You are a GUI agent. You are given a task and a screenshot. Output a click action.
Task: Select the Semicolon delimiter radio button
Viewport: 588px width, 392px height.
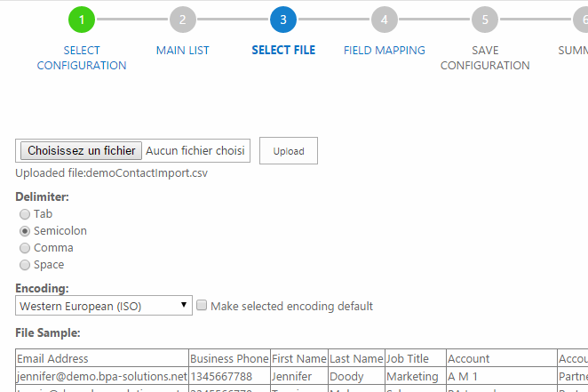pos(25,231)
